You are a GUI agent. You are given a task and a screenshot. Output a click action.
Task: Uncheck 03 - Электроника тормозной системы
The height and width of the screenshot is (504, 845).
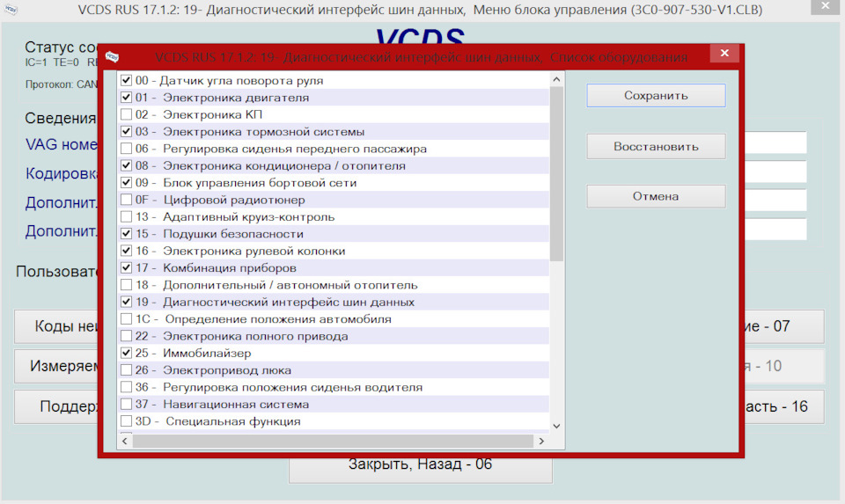point(126,131)
